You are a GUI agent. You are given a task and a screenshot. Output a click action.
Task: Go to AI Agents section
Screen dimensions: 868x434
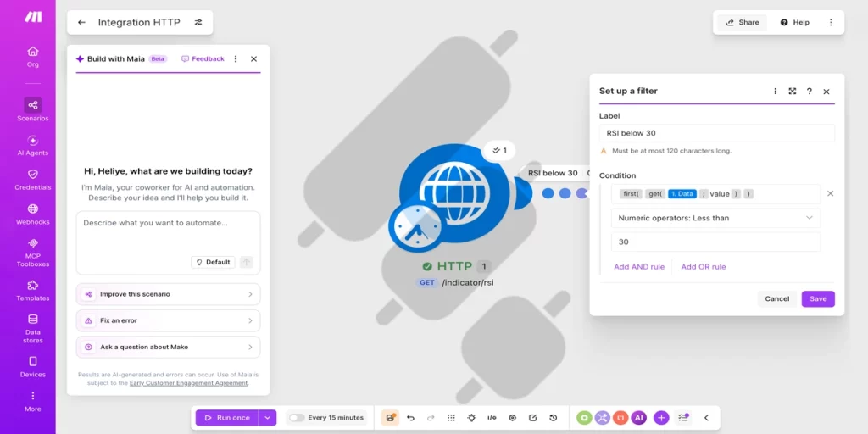33,146
